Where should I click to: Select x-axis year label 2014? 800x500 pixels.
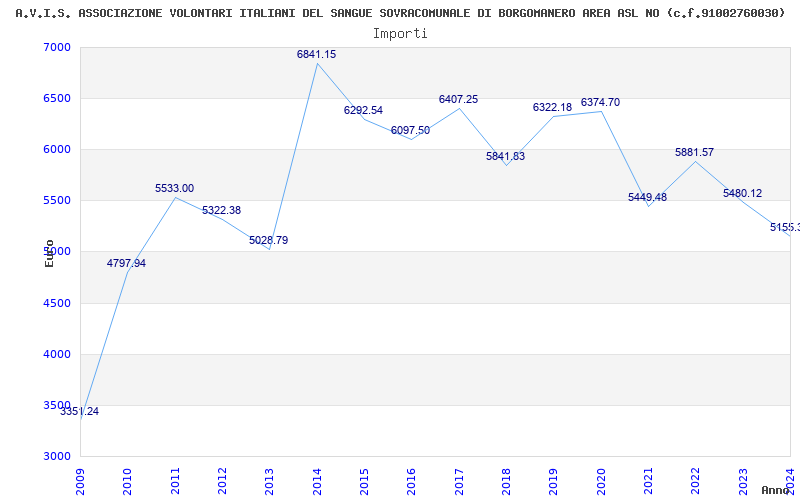coord(317,482)
